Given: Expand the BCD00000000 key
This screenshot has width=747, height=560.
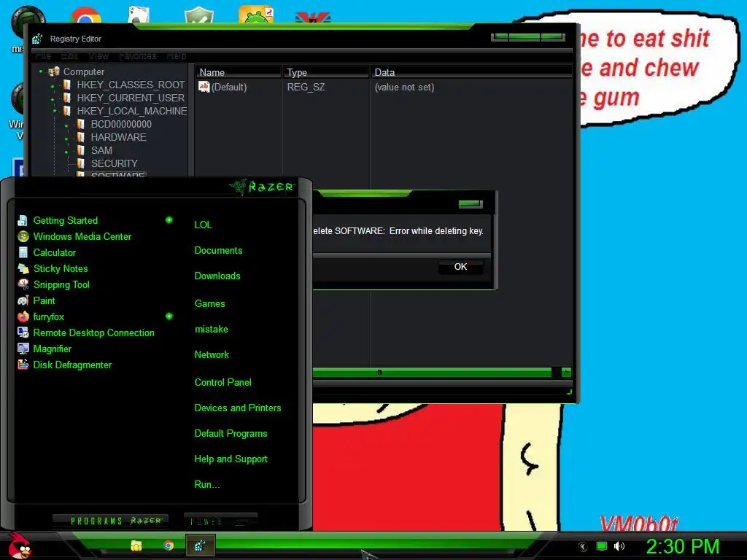Looking at the screenshot, I should point(66,125).
